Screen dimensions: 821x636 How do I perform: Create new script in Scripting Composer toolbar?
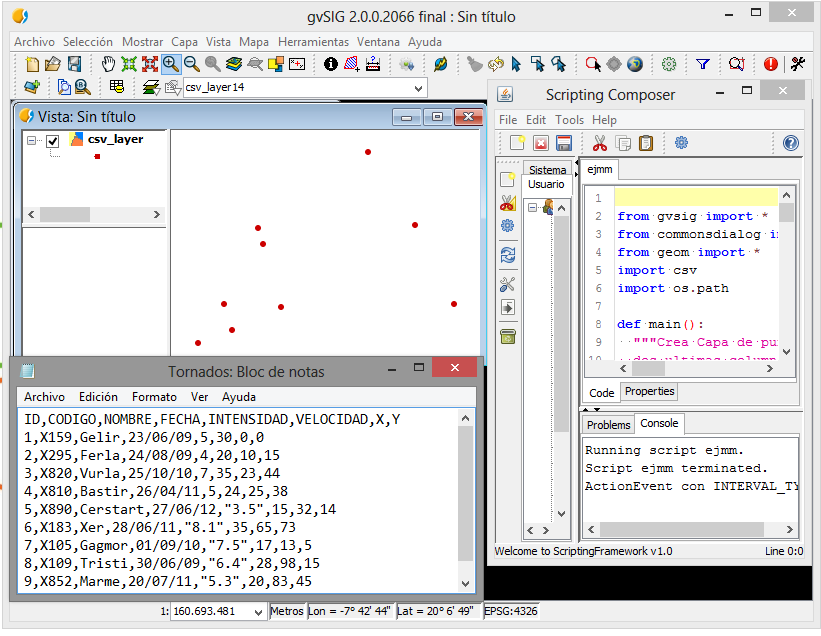click(x=517, y=142)
